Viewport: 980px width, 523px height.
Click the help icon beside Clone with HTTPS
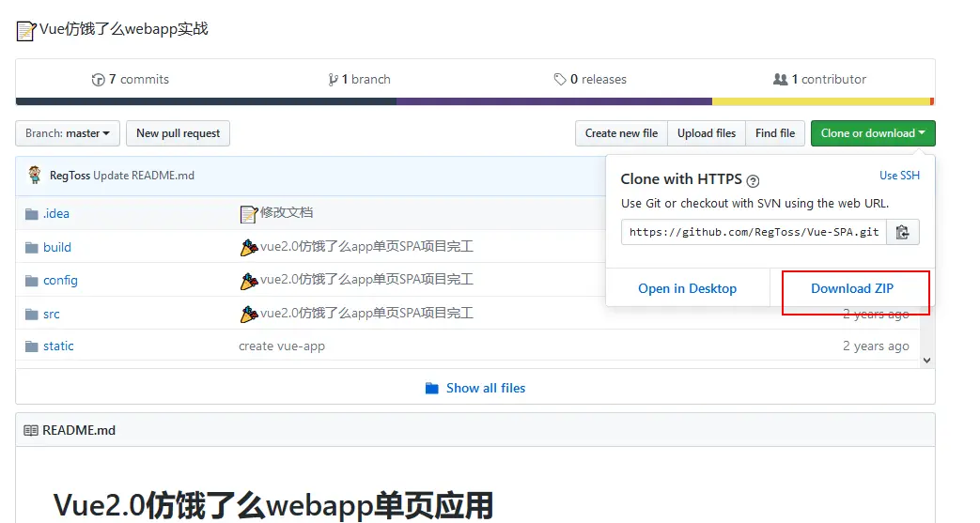click(754, 181)
